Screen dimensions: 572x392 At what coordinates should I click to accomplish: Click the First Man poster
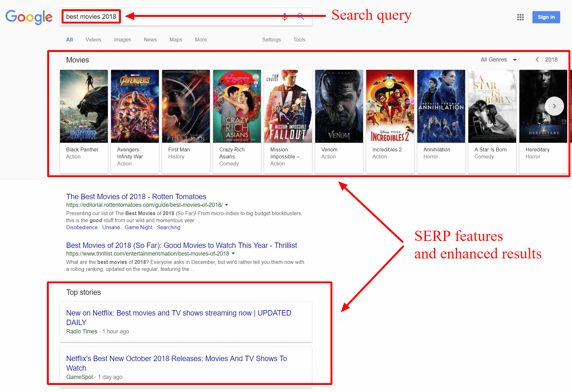click(x=186, y=106)
